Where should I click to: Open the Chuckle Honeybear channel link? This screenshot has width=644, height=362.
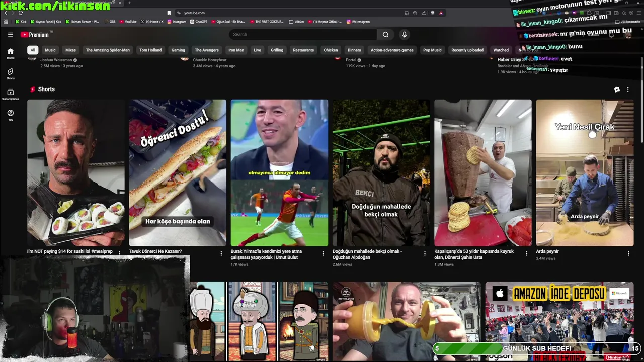click(x=209, y=60)
